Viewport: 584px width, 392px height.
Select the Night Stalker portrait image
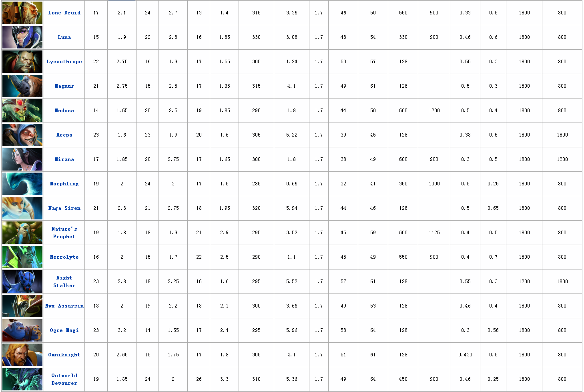(22, 281)
